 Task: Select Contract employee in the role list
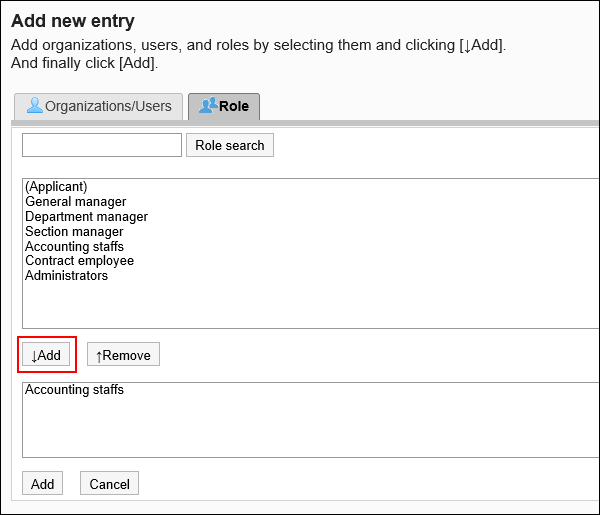[80, 261]
